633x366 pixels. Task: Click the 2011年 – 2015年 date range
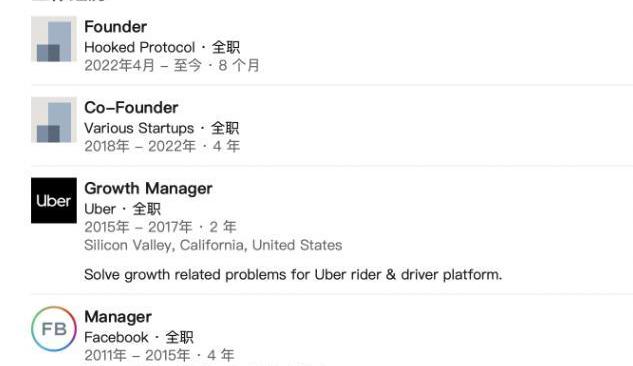[137, 355]
